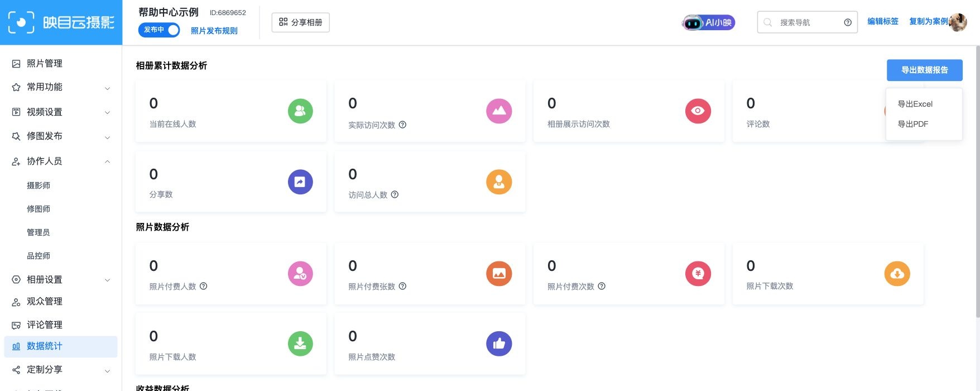This screenshot has height=391, width=980.
Task: Click the 数据统计 chart icon
Action: coord(16,346)
